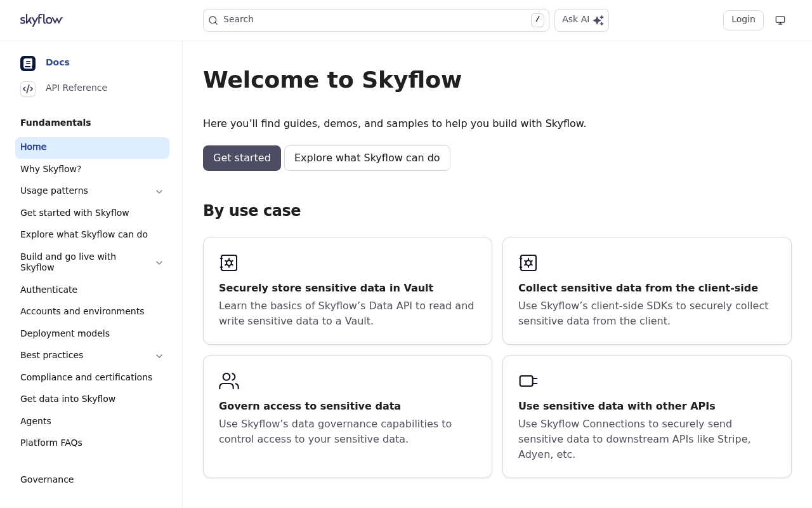Click the By use case heading
Screen dimensions: 812x508
252,211
